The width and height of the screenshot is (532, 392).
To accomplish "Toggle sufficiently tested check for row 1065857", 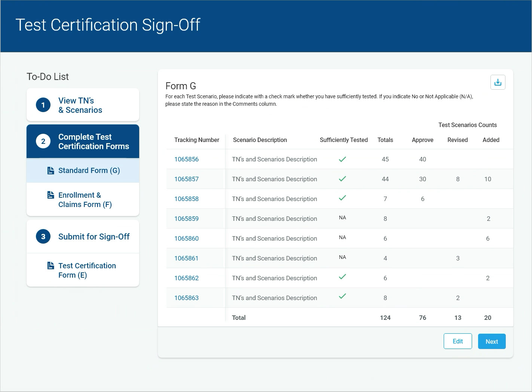I will tap(342, 179).
